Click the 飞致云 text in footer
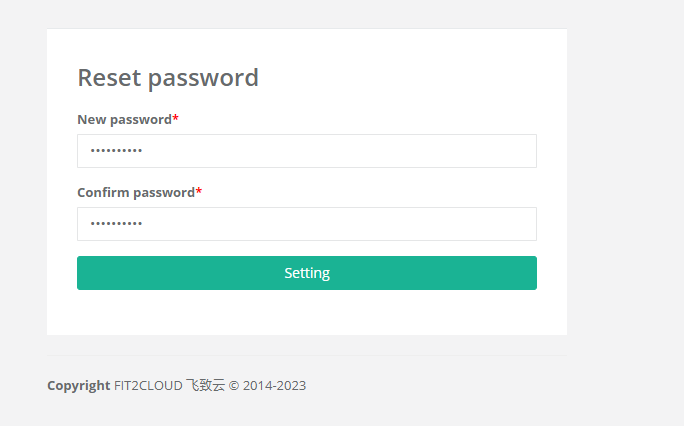The width and height of the screenshot is (684, 426). (205, 385)
